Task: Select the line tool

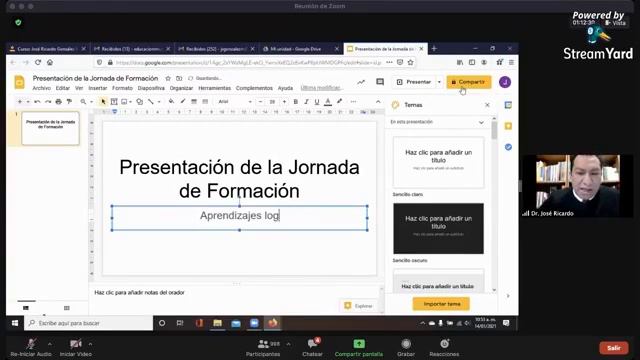Action: point(151,102)
